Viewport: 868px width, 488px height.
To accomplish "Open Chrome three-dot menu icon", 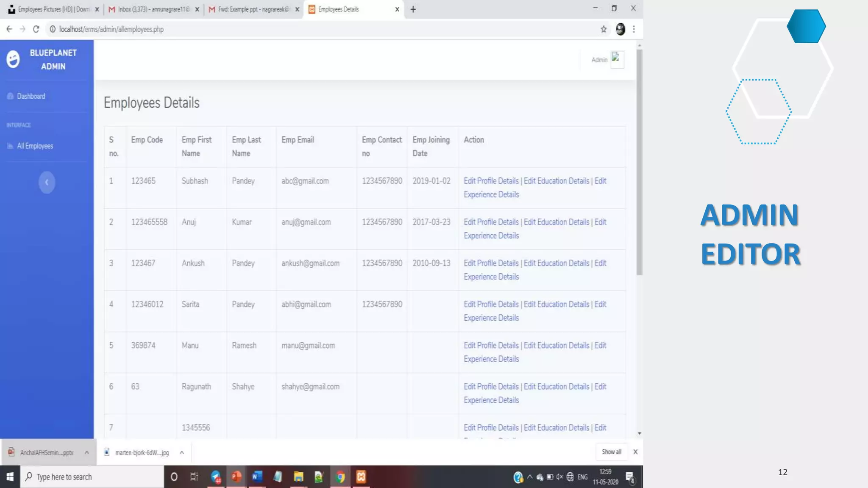I will click(634, 29).
